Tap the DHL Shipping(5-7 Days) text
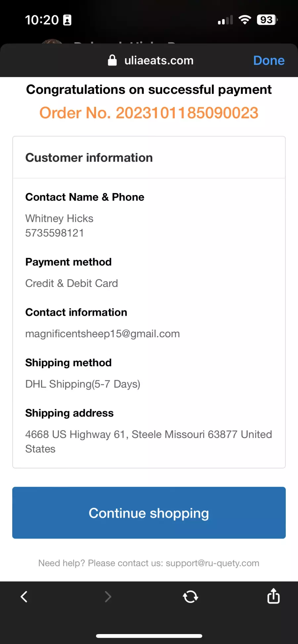Screen dimensions: 298x644 click(x=83, y=384)
